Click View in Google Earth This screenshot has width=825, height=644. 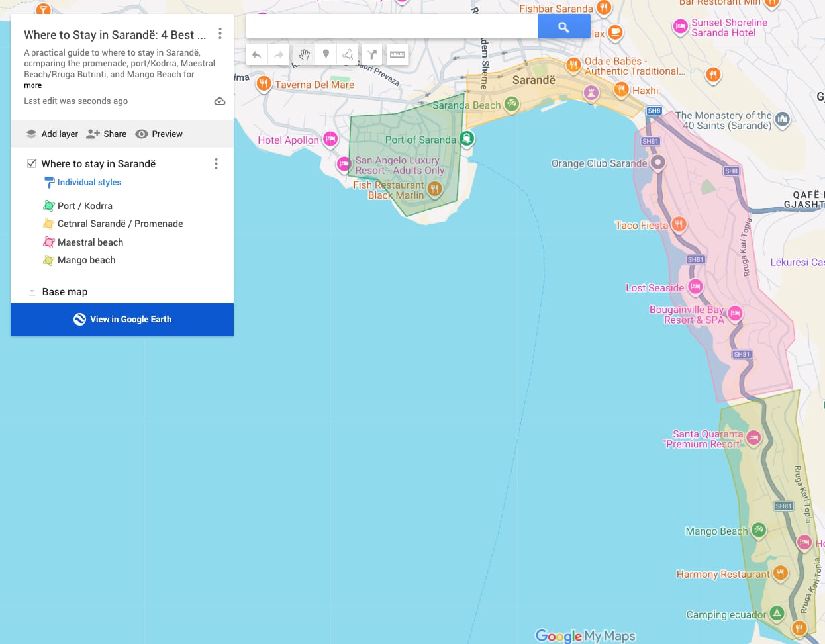tap(122, 319)
